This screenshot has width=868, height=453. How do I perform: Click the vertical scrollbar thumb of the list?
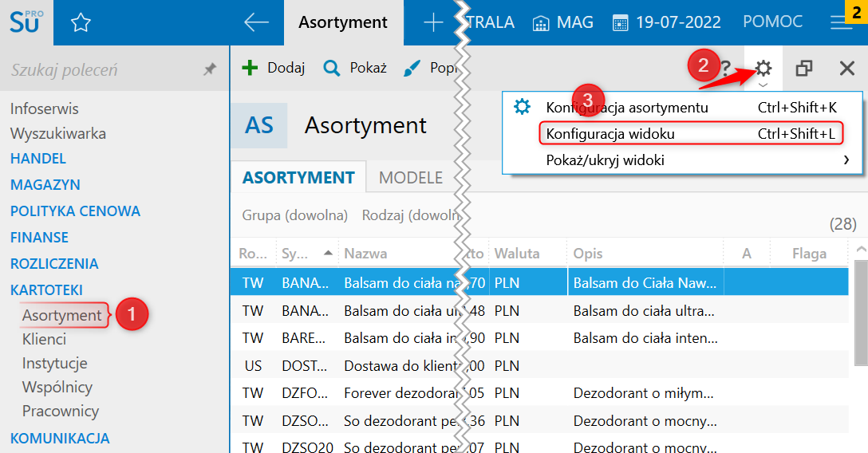[x=861, y=313]
